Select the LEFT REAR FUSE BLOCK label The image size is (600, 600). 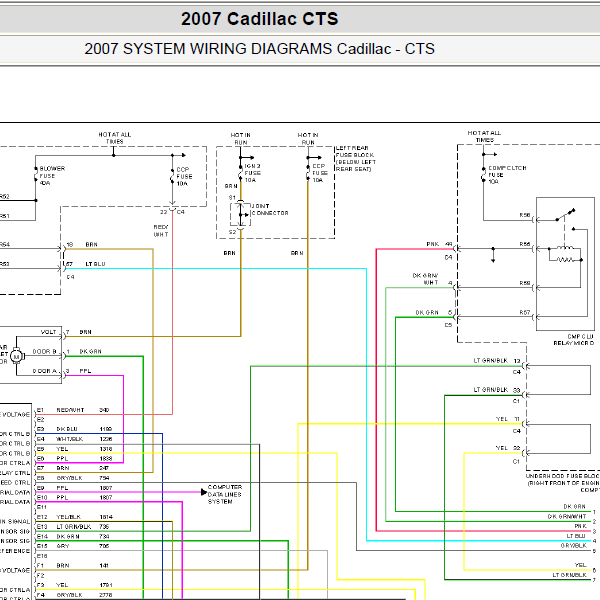pyautogui.click(x=355, y=158)
